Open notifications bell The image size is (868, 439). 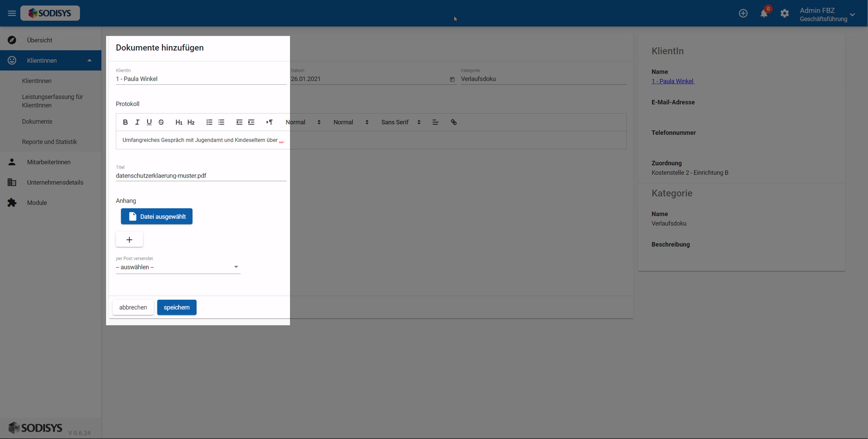click(x=764, y=13)
